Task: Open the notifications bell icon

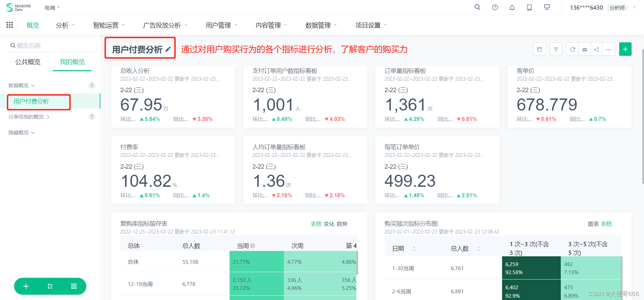Action: coord(512,7)
